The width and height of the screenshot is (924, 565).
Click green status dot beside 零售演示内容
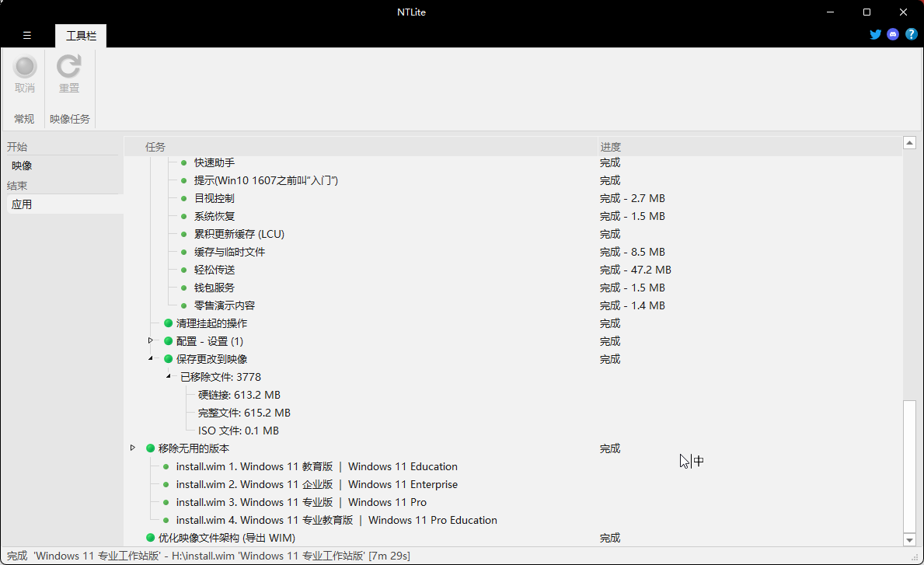(x=184, y=305)
